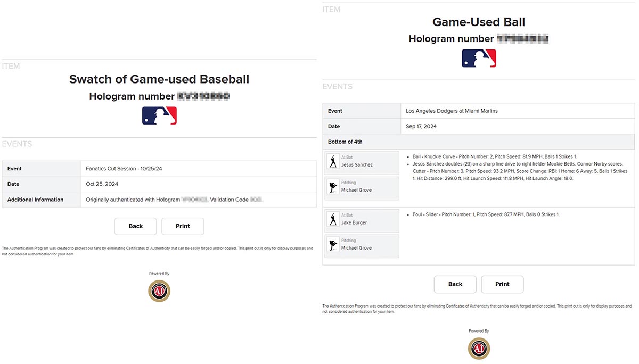Select Los Angeles Dodgers at Miami Marlins text
Viewport: 639px width, 364px height.
(452, 111)
